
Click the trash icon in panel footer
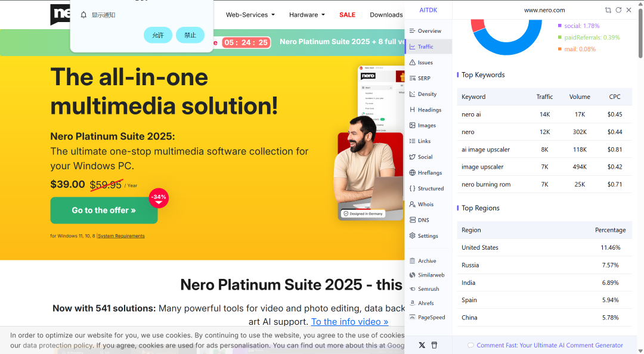434,345
